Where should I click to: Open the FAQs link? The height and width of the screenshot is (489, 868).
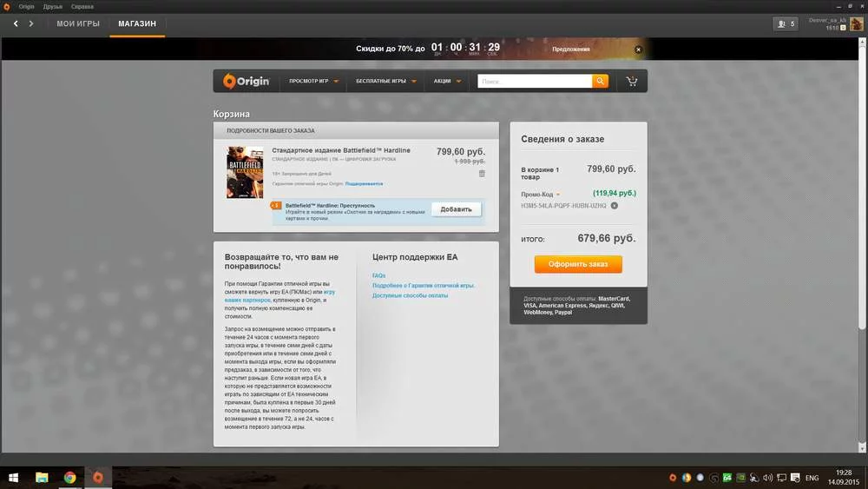point(378,275)
